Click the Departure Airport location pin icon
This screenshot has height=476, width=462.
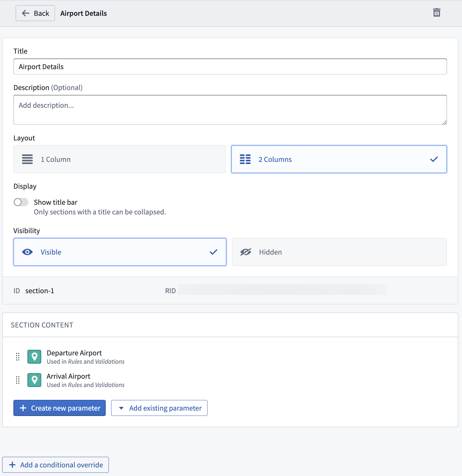(34, 357)
